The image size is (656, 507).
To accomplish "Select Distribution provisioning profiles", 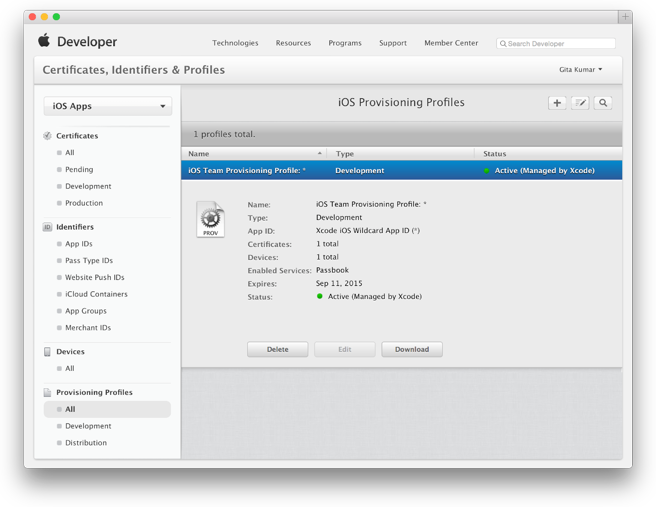I will pyautogui.click(x=86, y=443).
